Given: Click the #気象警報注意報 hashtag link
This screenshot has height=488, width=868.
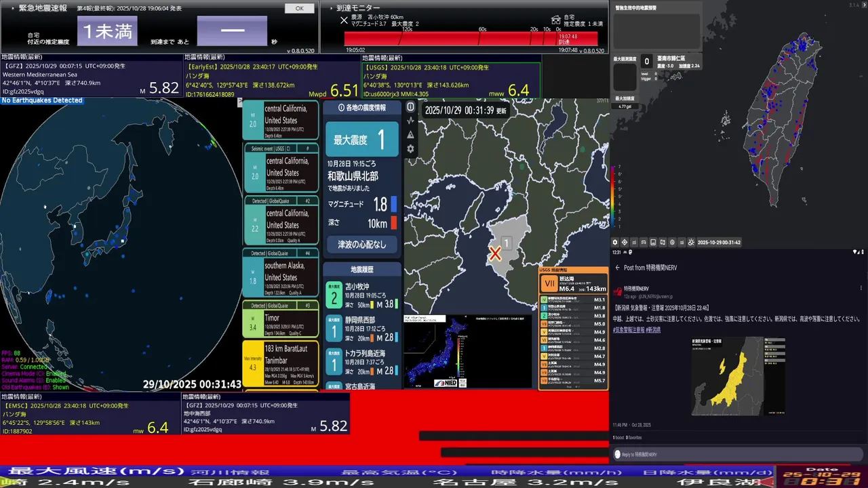Looking at the screenshot, I should click(x=628, y=329).
